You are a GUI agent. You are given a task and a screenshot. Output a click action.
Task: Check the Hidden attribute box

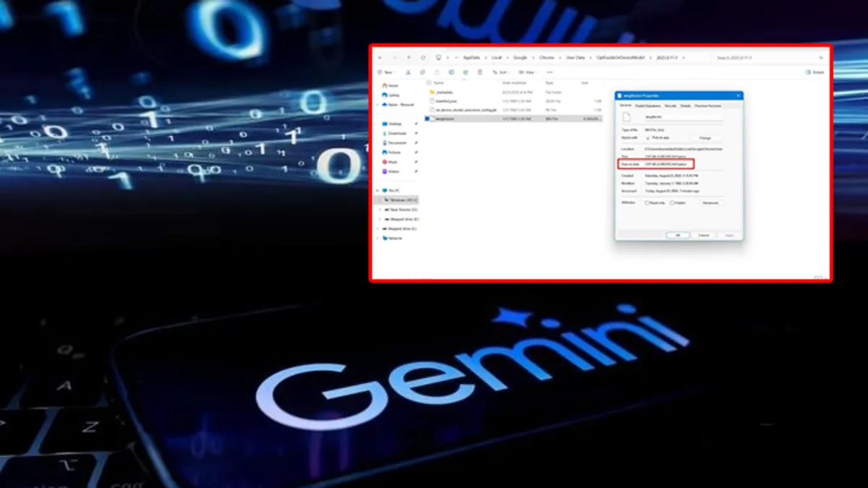coord(672,203)
